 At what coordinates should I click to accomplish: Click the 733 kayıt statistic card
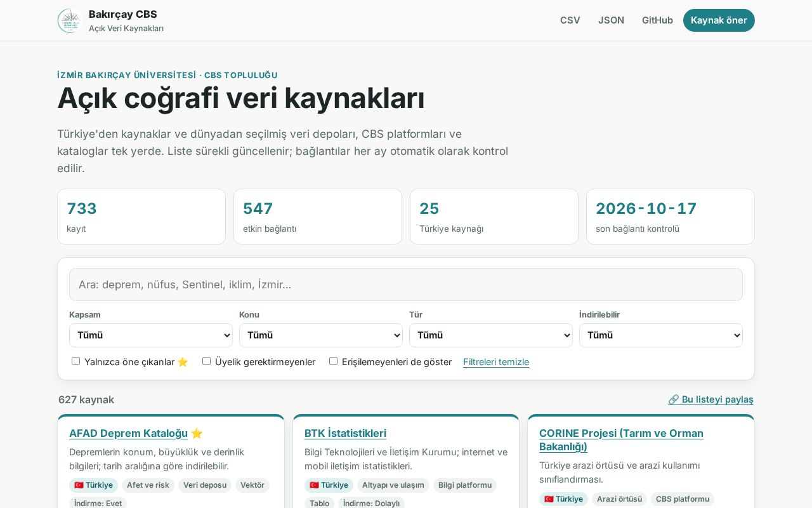[141, 217]
